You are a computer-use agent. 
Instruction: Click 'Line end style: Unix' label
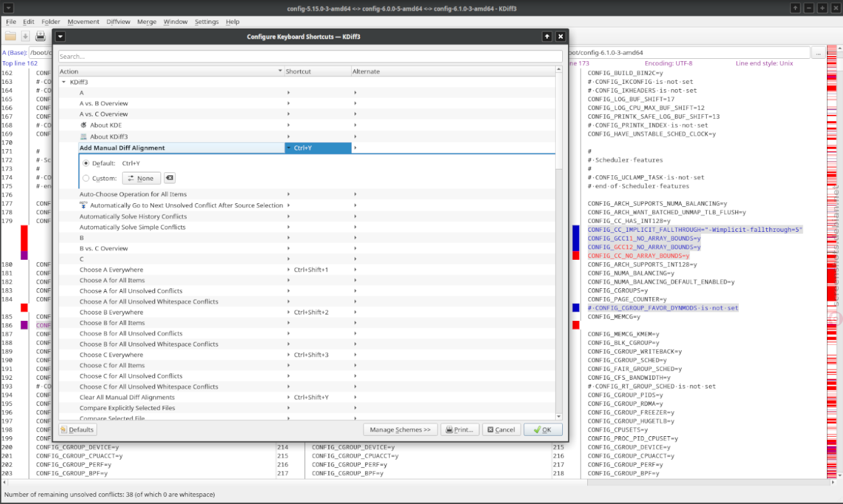pos(764,63)
